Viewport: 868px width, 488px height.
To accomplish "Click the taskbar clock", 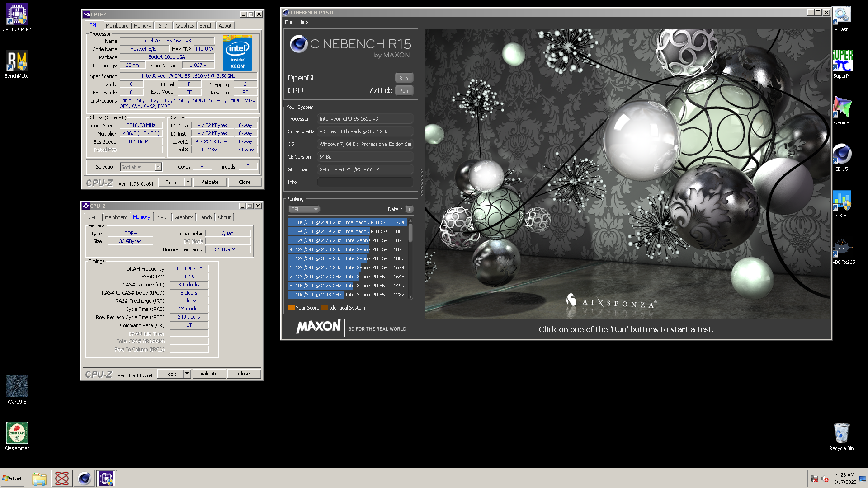I will tap(844, 479).
